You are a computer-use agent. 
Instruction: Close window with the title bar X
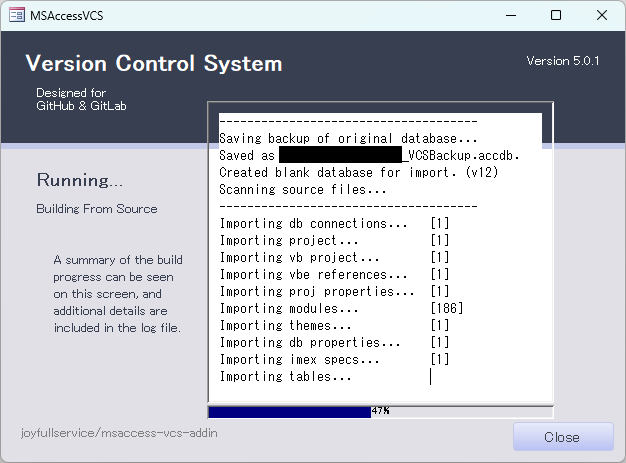pyautogui.click(x=602, y=16)
